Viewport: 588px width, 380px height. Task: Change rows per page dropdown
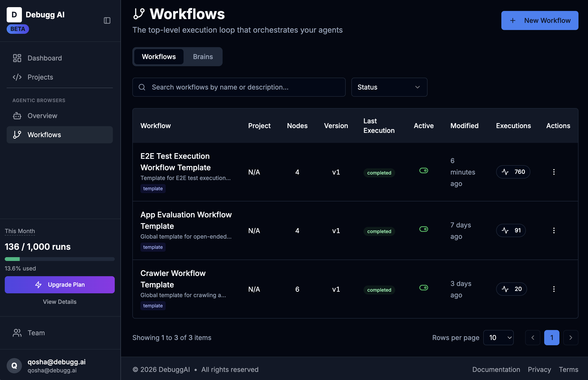click(x=498, y=337)
